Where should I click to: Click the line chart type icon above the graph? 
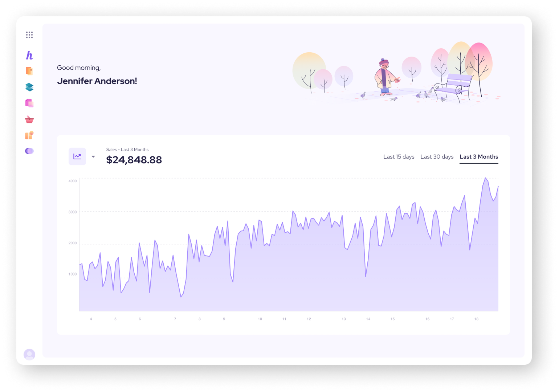[77, 156]
